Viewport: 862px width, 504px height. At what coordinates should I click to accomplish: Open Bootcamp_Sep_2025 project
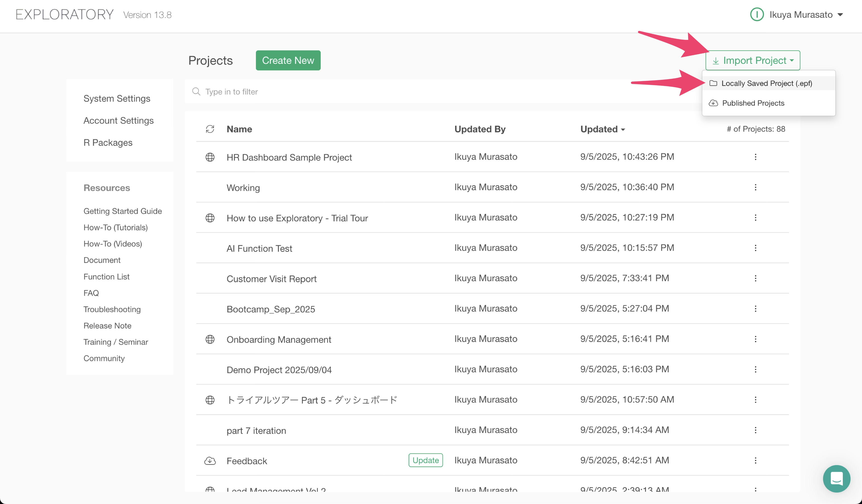click(x=271, y=309)
